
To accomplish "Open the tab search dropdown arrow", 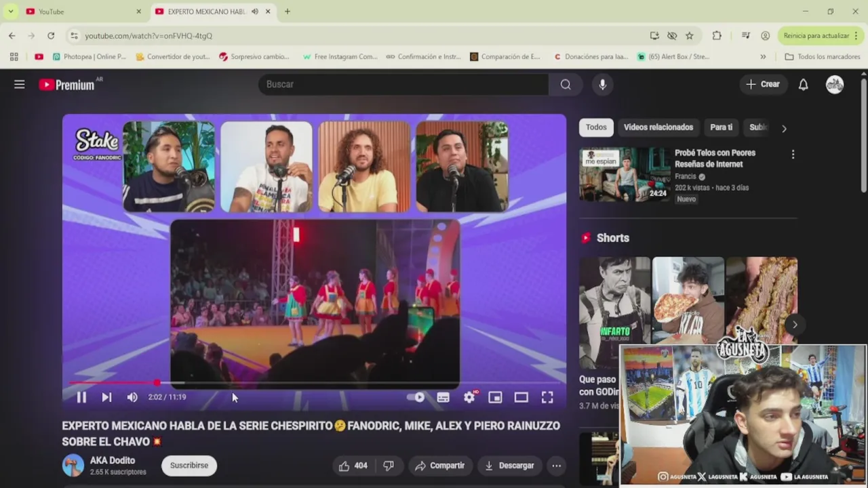I will click(10, 12).
